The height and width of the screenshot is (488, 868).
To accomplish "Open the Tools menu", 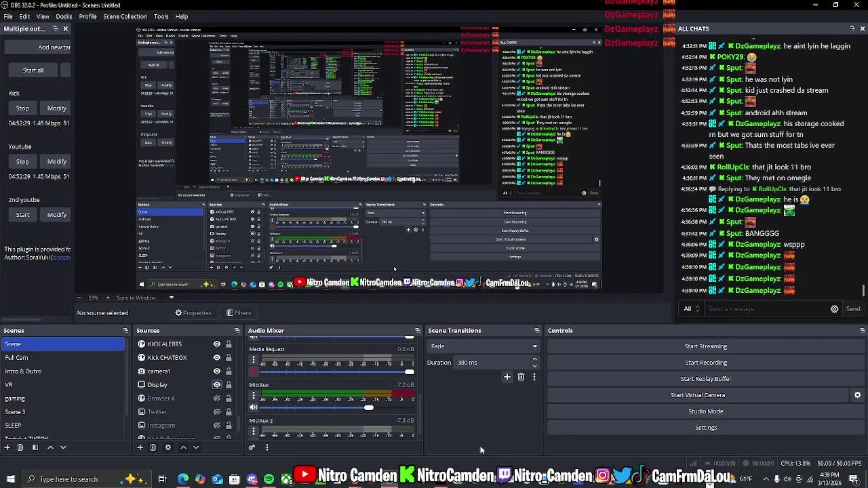I will point(161,16).
